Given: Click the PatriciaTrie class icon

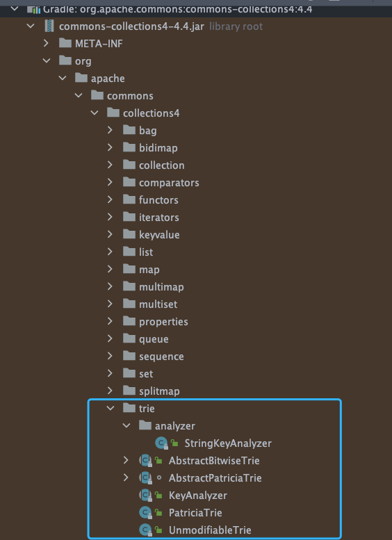Looking at the screenshot, I should click(145, 513).
